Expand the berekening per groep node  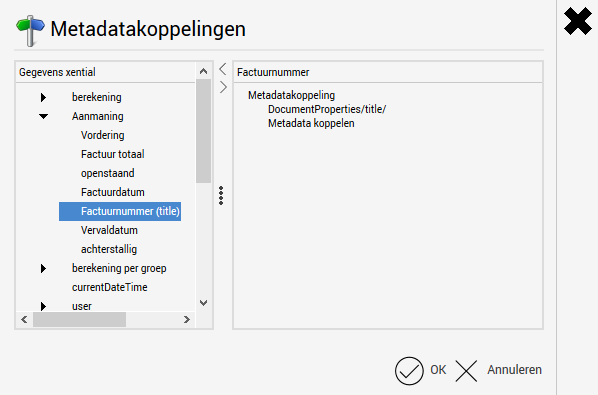coord(43,269)
